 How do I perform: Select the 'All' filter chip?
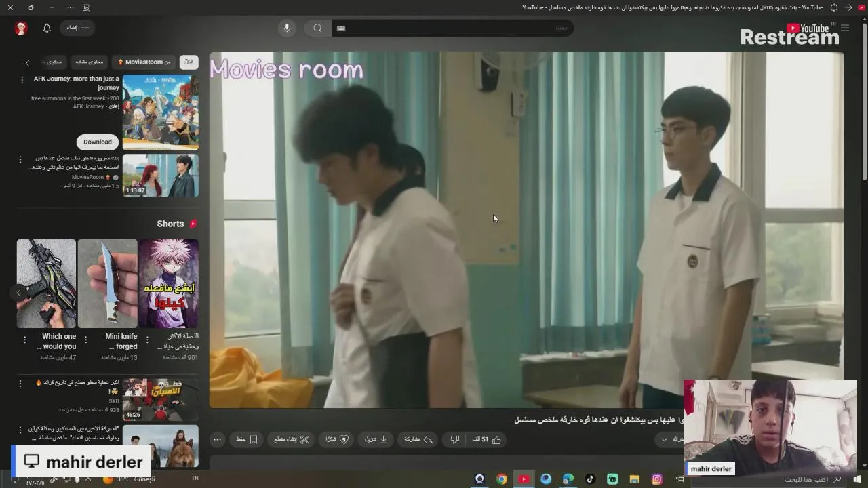(189, 62)
